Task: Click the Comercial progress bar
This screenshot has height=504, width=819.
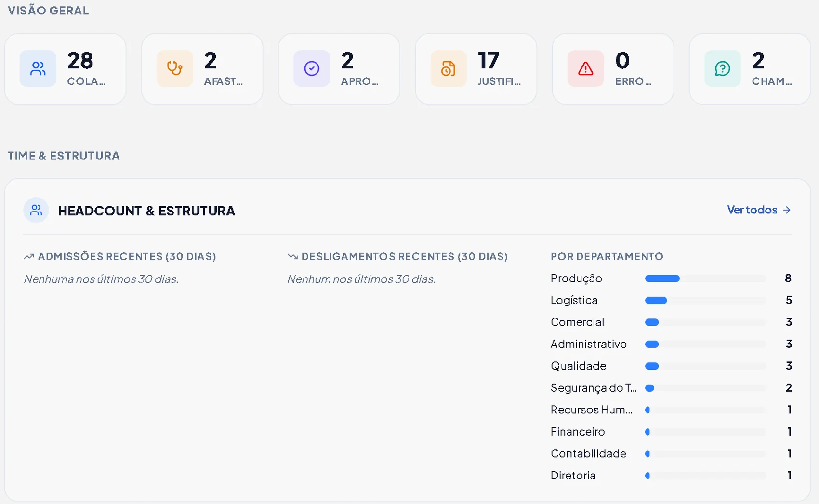Action: [x=705, y=322]
